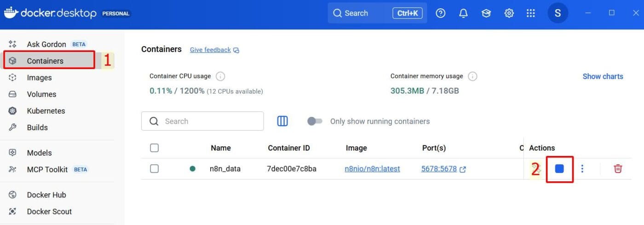Minimize the Docker Desktop window
The width and height of the screenshot is (644, 225).
588,13
